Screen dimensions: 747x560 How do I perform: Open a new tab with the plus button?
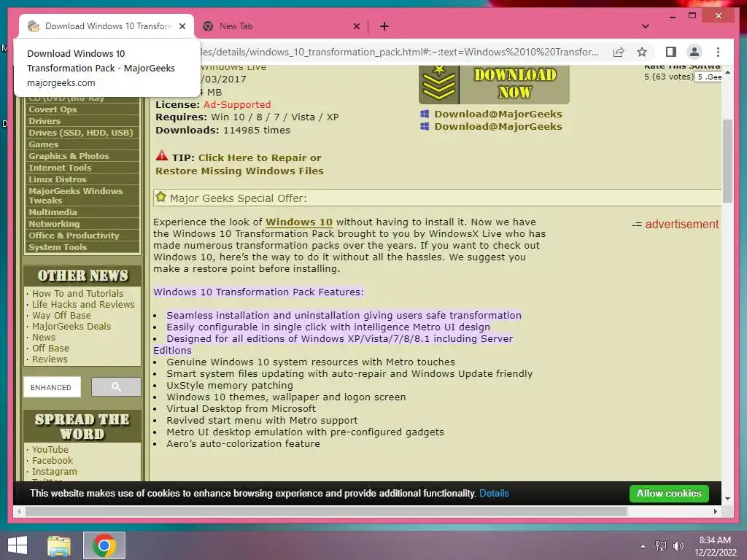click(x=384, y=26)
